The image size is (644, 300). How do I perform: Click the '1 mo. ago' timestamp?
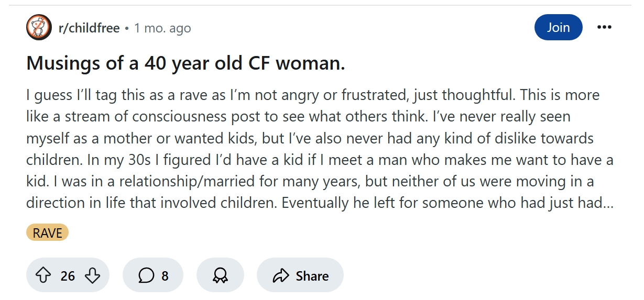[162, 28]
